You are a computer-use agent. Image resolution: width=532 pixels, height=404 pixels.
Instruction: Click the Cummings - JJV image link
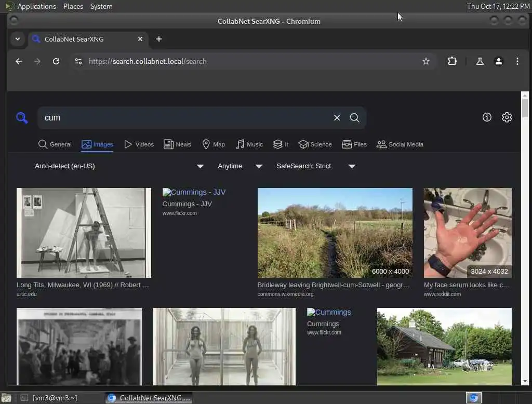(194, 192)
